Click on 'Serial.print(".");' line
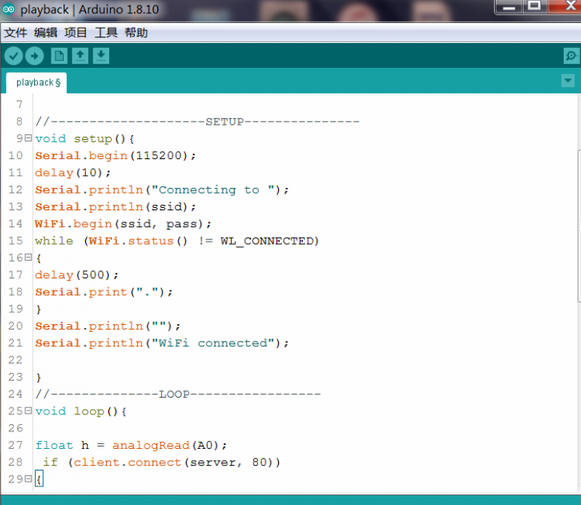 (x=104, y=292)
